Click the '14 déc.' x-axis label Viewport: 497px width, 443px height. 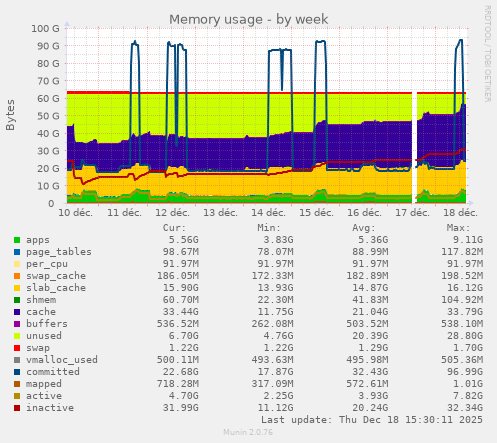(x=268, y=213)
